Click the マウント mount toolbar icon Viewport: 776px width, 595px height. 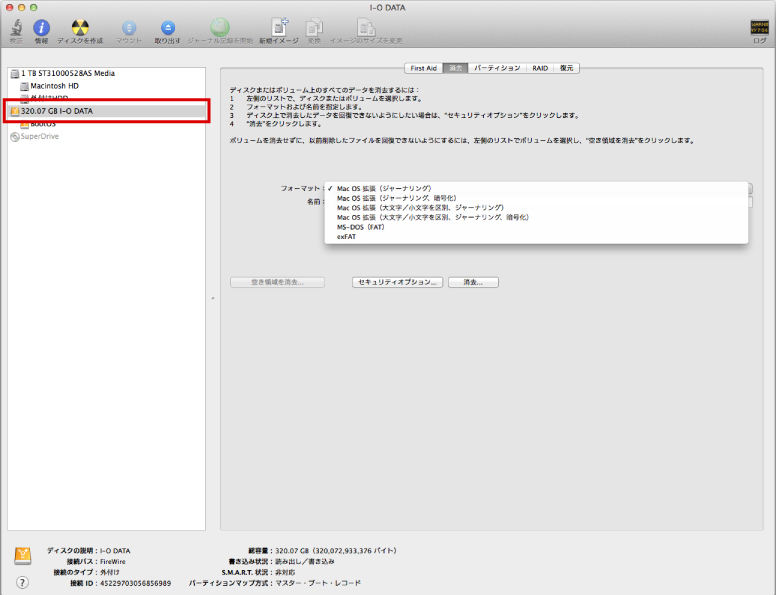point(128,28)
